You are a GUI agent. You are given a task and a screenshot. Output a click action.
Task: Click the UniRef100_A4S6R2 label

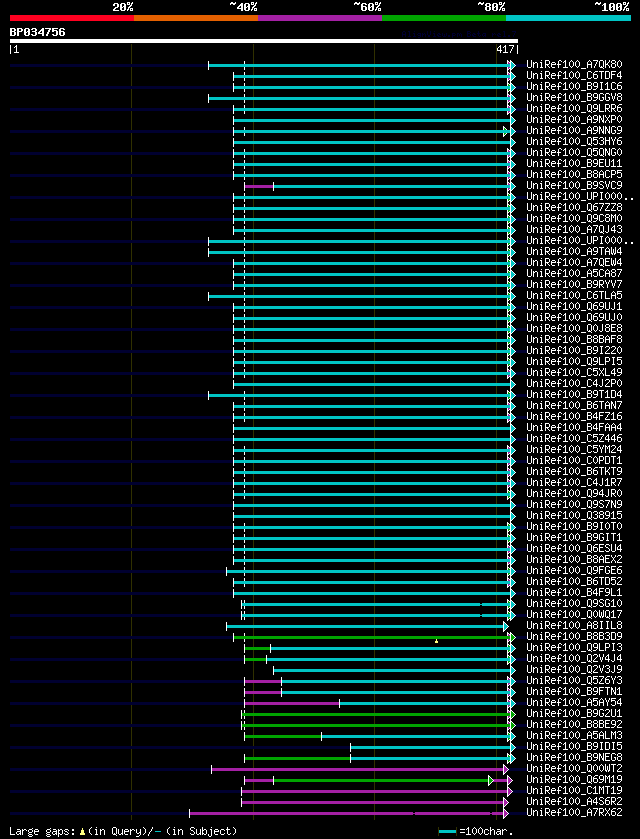tap(574, 802)
